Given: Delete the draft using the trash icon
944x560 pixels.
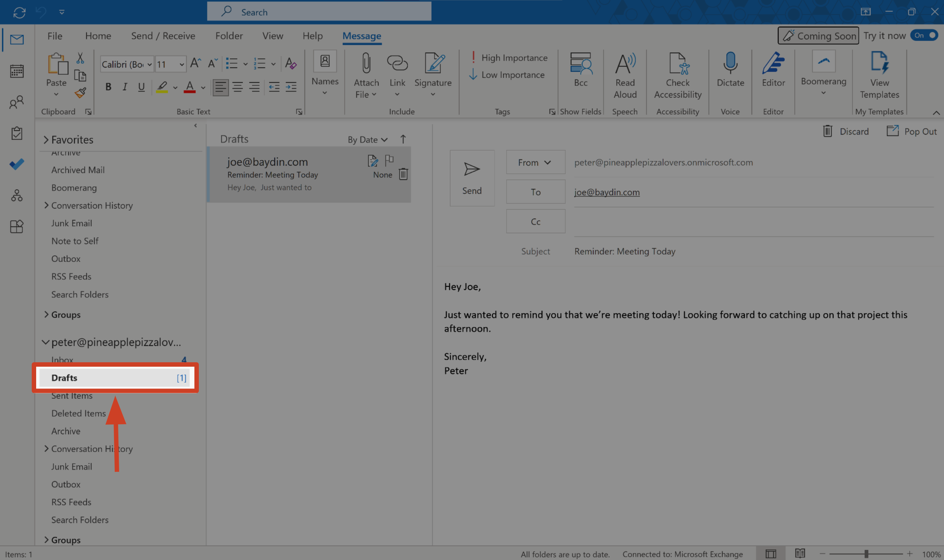Looking at the screenshot, I should (x=403, y=174).
